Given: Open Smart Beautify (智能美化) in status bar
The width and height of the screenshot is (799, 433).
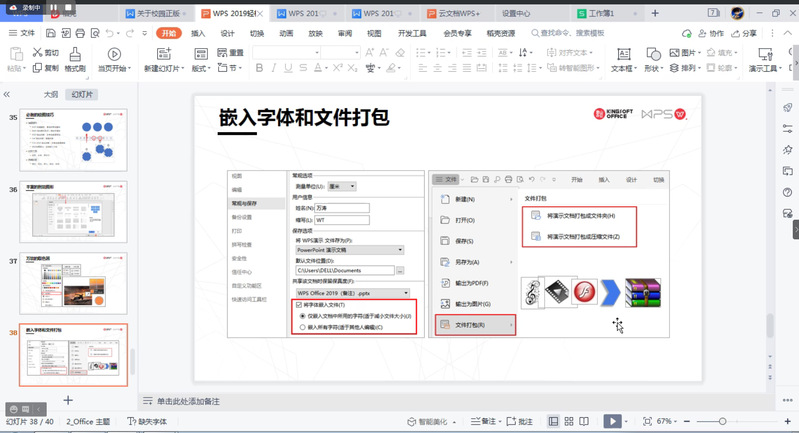Looking at the screenshot, I should tap(431, 422).
